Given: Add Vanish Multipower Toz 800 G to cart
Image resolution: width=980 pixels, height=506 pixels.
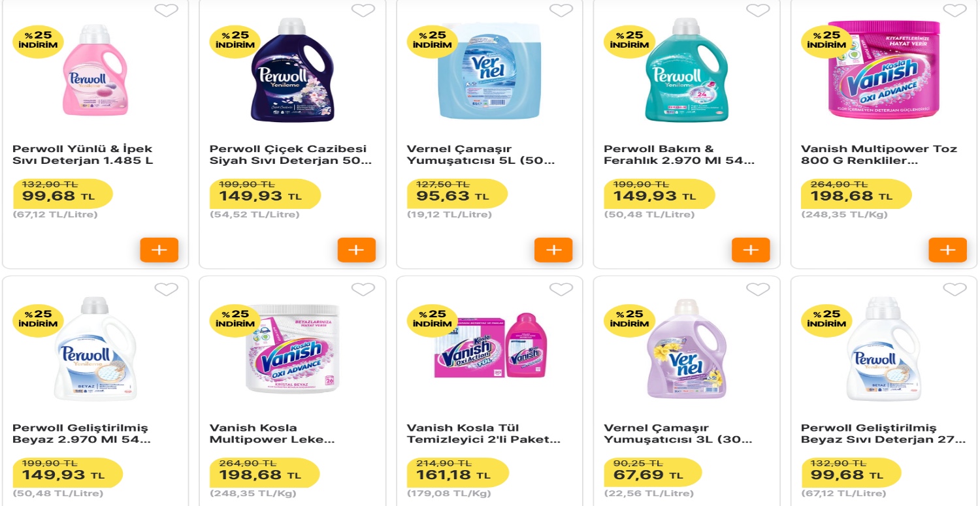Looking at the screenshot, I should coord(947,250).
